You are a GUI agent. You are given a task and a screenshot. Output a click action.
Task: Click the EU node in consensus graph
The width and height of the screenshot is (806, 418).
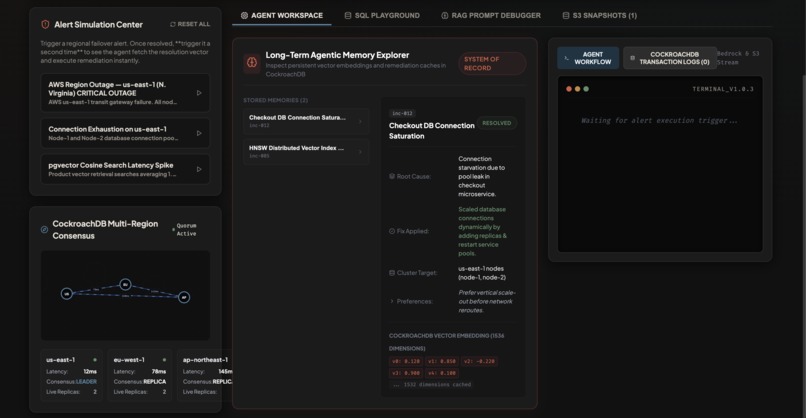pos(125,284)
